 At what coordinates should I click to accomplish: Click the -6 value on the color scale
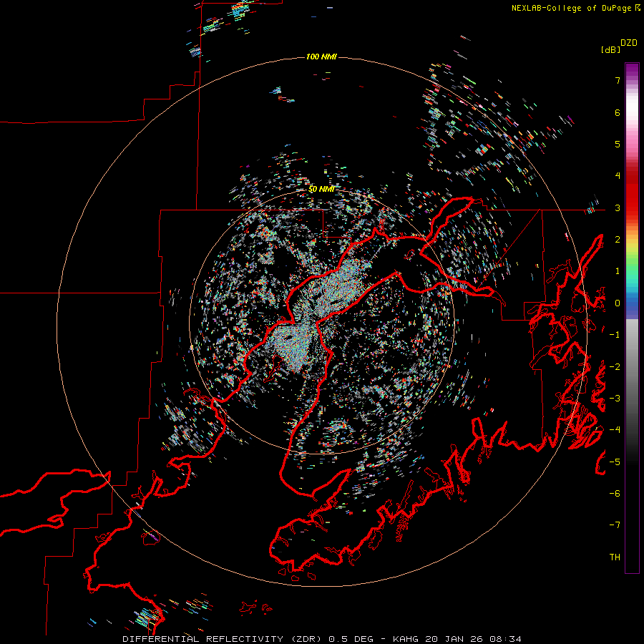click(615, 494)
